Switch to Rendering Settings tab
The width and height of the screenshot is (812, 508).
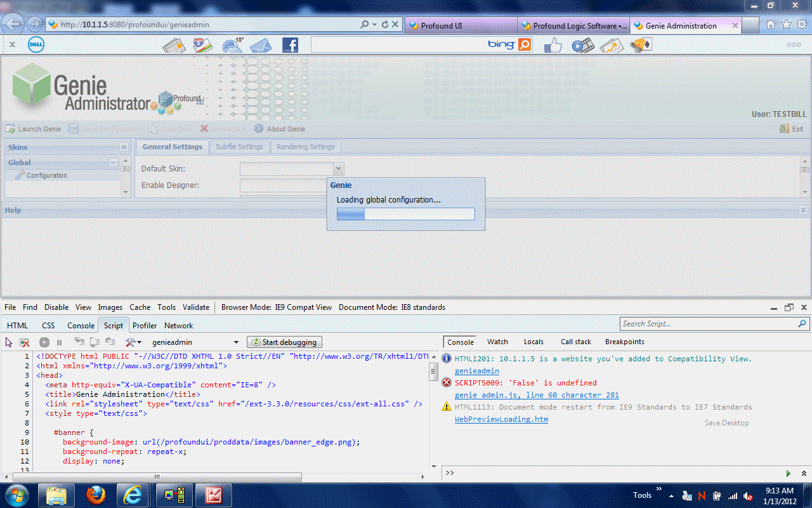pyautogui.click(x=306, y=147)
